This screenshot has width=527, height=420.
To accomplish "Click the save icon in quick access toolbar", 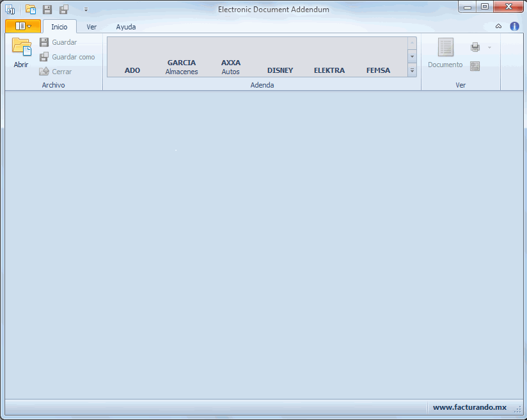I will point(47,10).
